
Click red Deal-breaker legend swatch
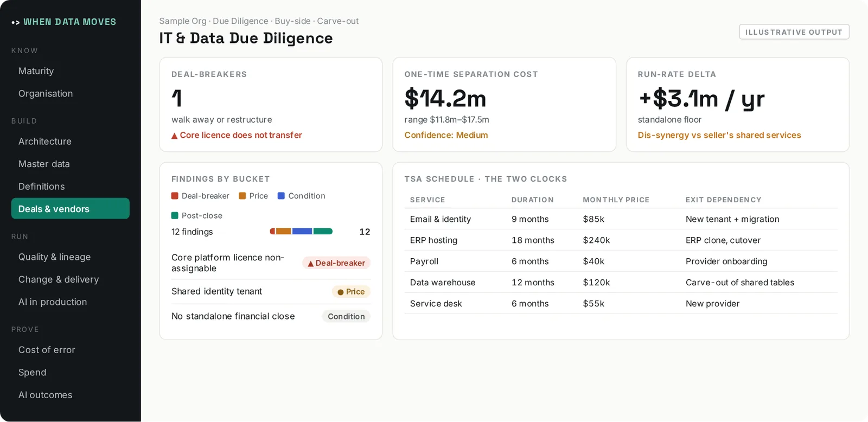click(175, 196)
